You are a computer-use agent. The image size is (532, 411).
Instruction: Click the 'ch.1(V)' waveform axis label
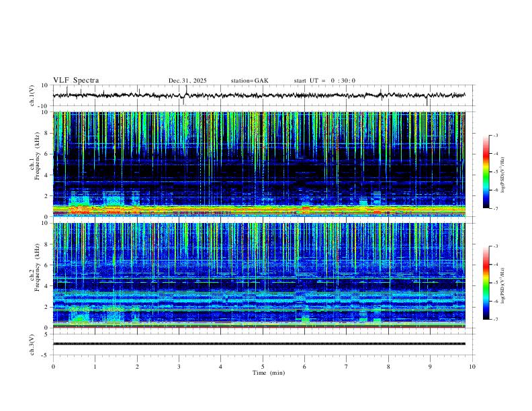coord(32,95)
